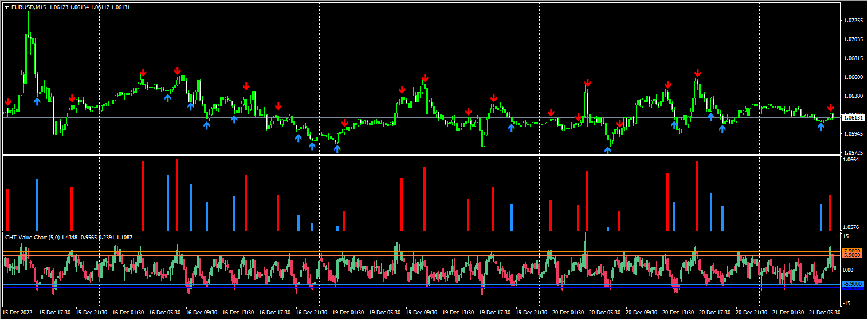Click the triangle icon beside EURUSD,M15 title
Image resolution: width=868 pixels, height=320 pixels.
[6, 7]
